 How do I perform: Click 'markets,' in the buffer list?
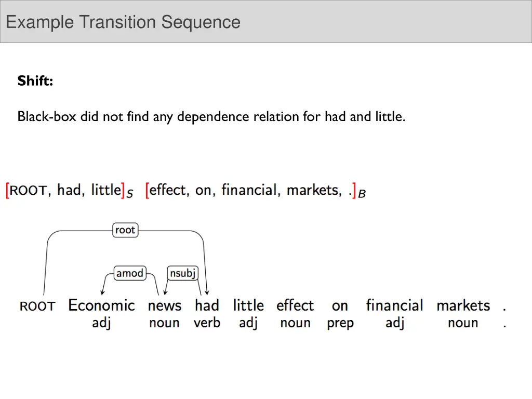click(314, 190)
